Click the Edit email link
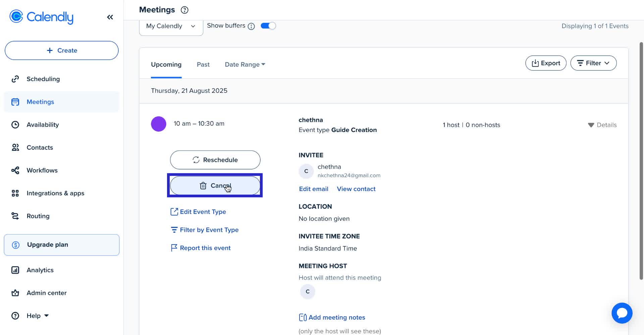Image resolution: width=644 pixels, height=335 pixels. point(313,189)
